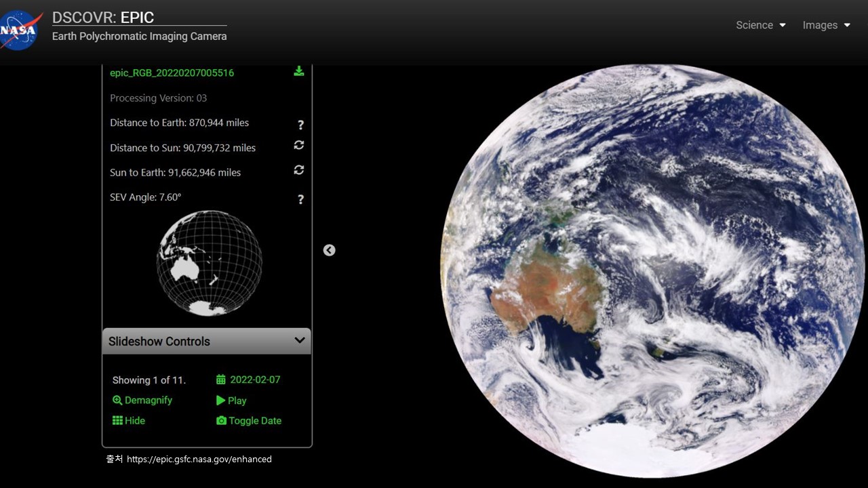Click Demagnify to zoom out
The width and height of the screenshot is (868, 488).
(142, 400)
